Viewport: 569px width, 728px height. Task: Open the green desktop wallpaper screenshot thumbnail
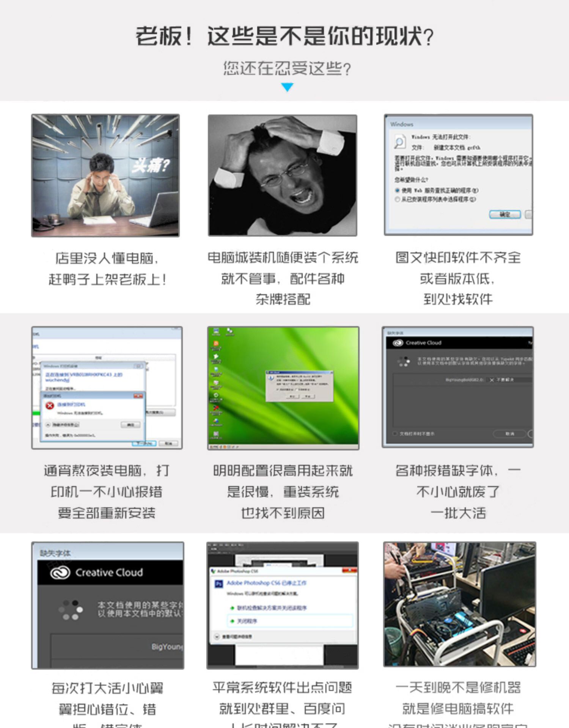coord(283,388)
